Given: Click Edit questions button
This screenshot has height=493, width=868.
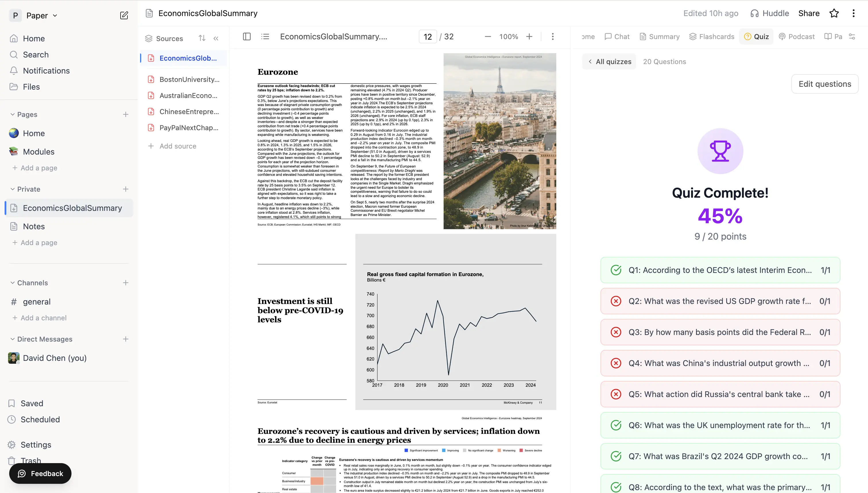Looking at the screenshot, I should coord(825,84).
